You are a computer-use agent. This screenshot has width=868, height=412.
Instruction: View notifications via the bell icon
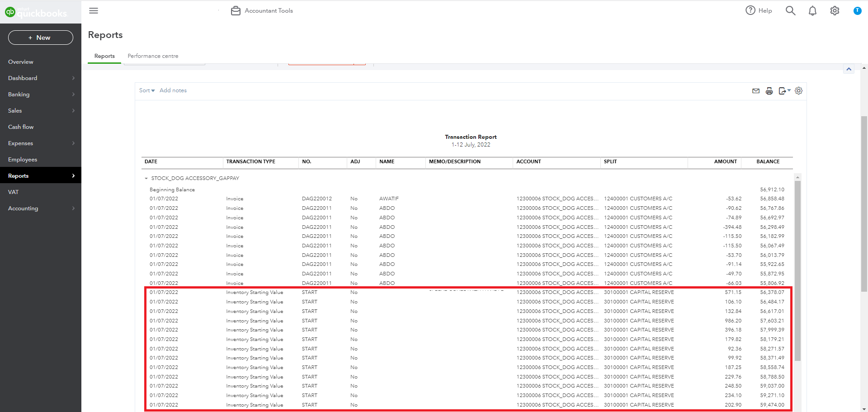tap(812, 10)
